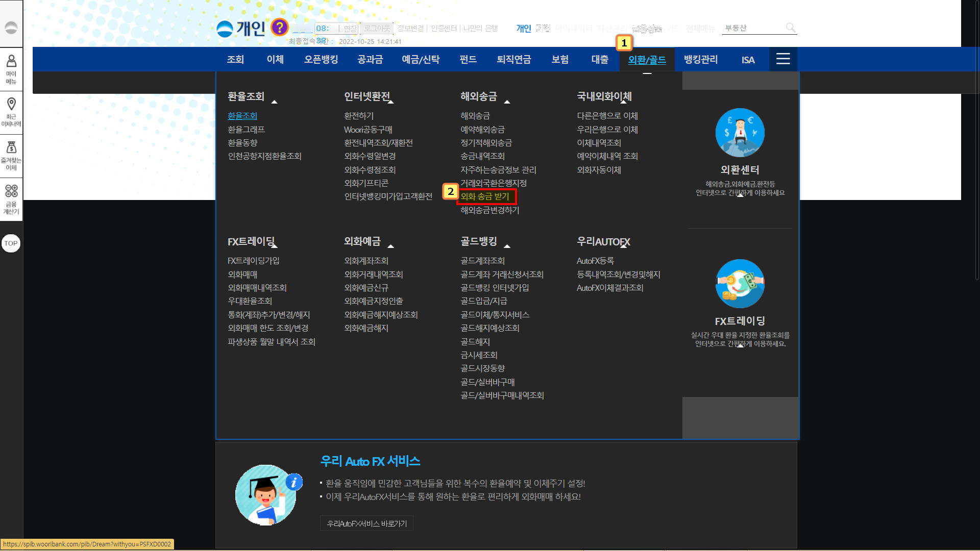980x551 pixels.
Task: Select the 외환/골드 main menu tab
Action: [x=647, y=60]
